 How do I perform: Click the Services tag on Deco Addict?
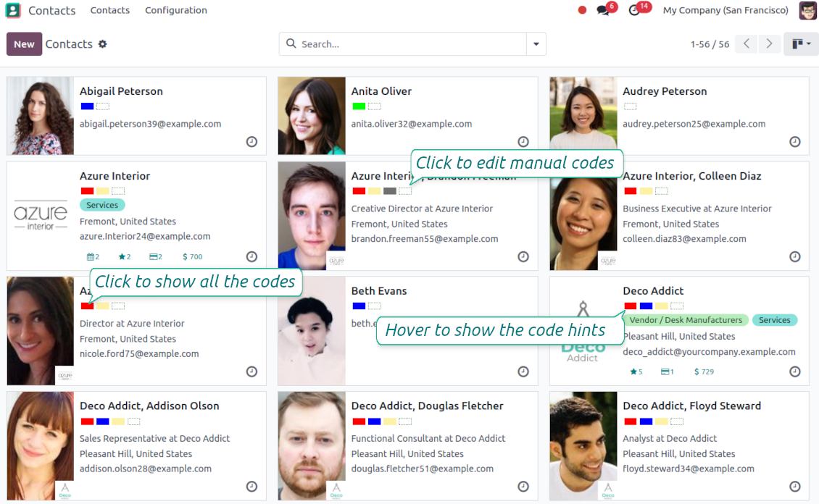[x=774, y=320]
